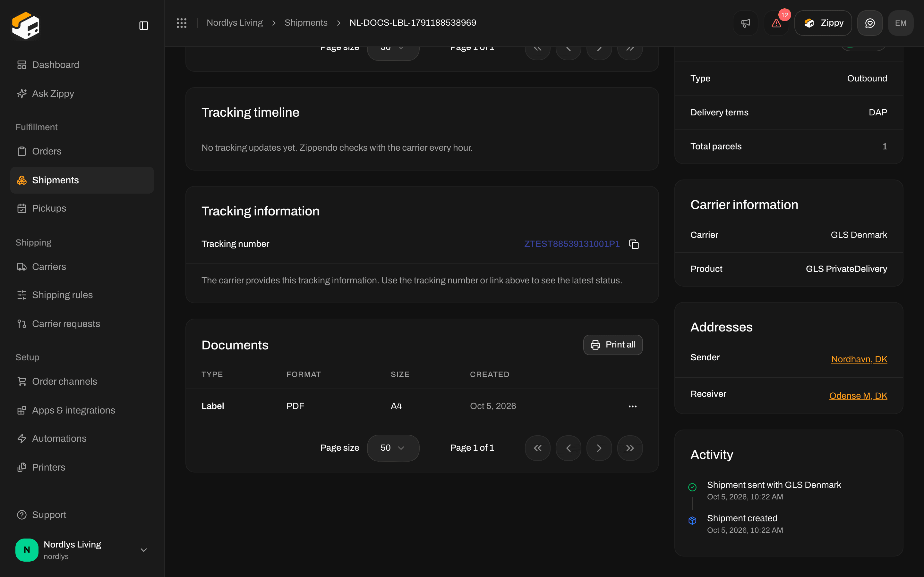The image size is (924, 577).
Task: Copy the tracking number with copy icon
Action: pyautogui.click(x=634, y=244)
